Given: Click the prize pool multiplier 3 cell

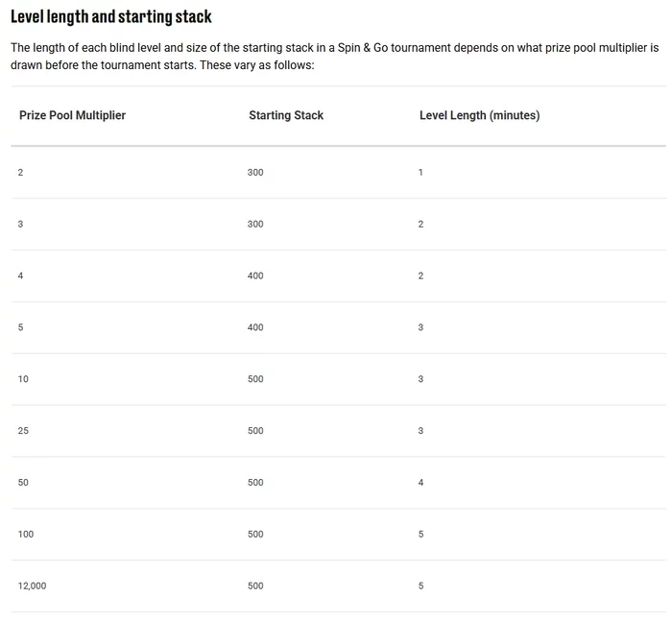Looking at the screenshot, I should [x=20, y=225].
